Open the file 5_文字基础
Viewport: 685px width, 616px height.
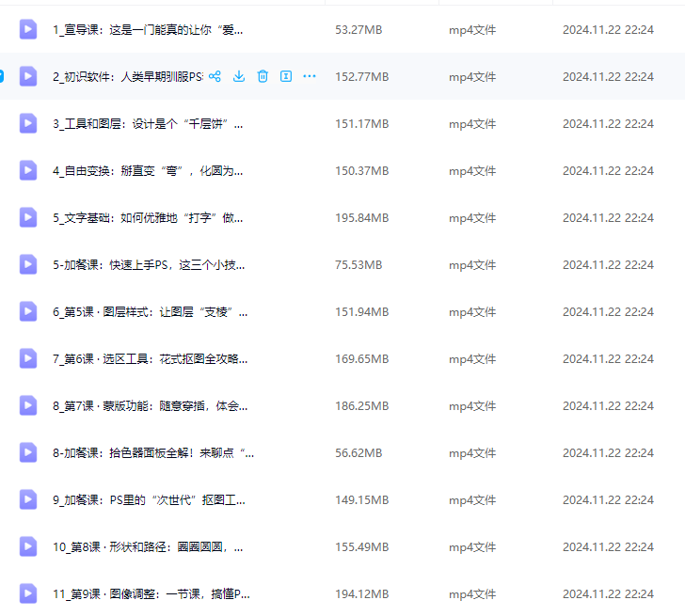(148, 218)
